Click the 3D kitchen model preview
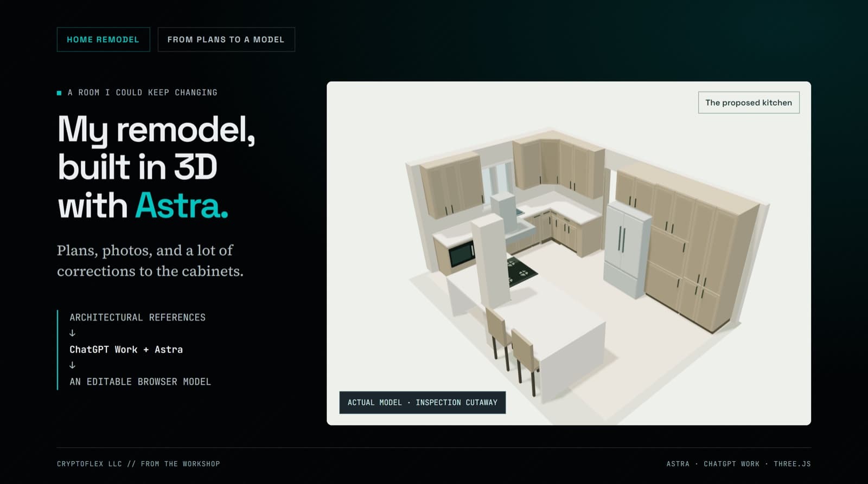868x484 pixels. [569, 253]
